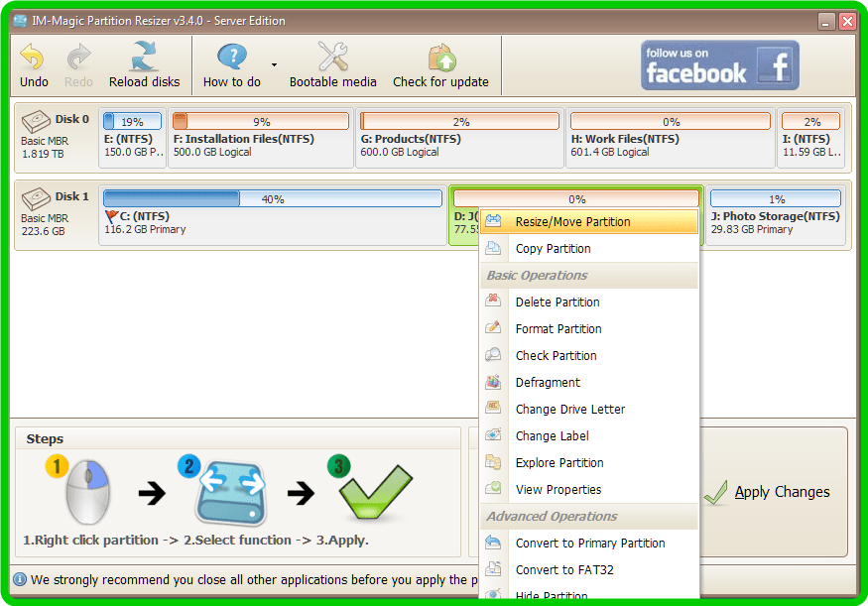Select the C: (NTFS) 116.2 GB partition
The width and height of the screenshot is (868, 606).
[273, 215]
